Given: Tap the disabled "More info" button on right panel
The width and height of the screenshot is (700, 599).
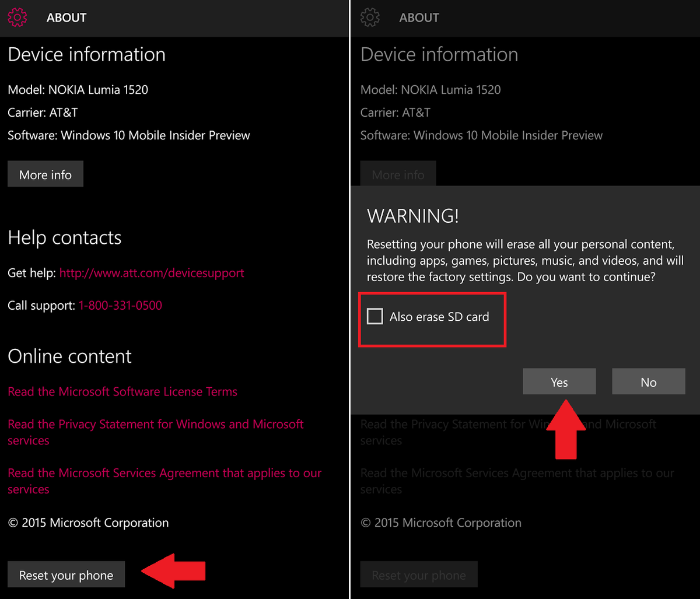Looking at the screenshot, I should tap(398, 174).
